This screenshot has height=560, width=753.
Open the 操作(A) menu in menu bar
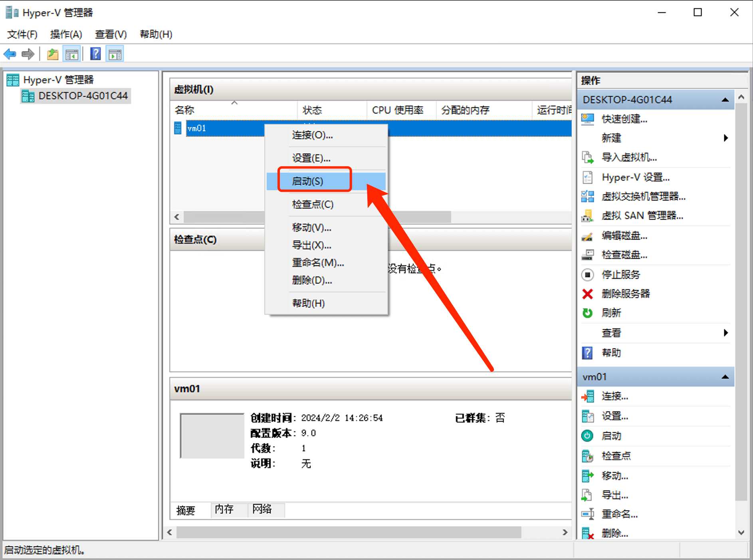pos(66,34)
